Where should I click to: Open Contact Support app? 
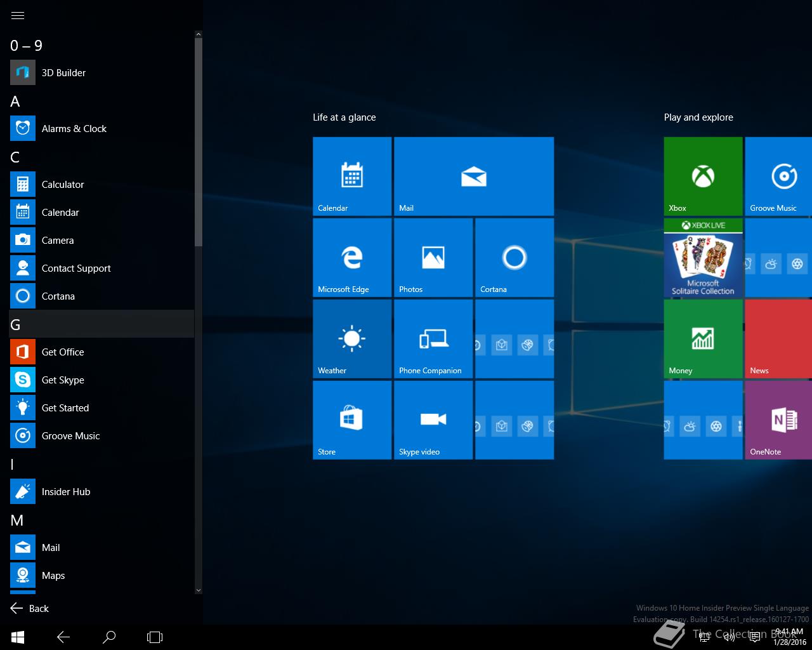(101, 268)
